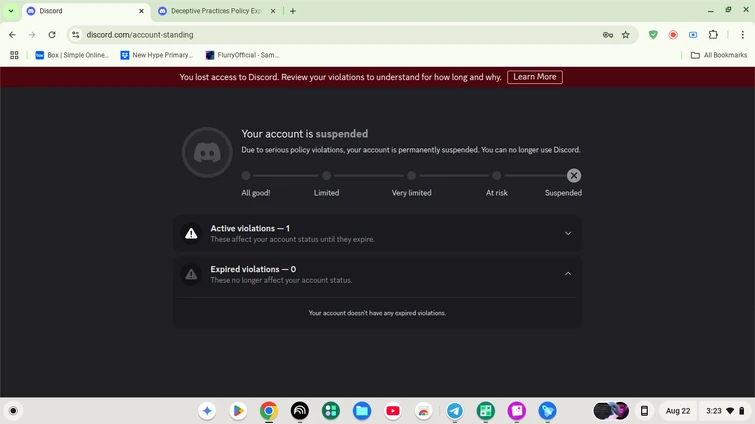Open the 3:23 status tray

[725, 411]
